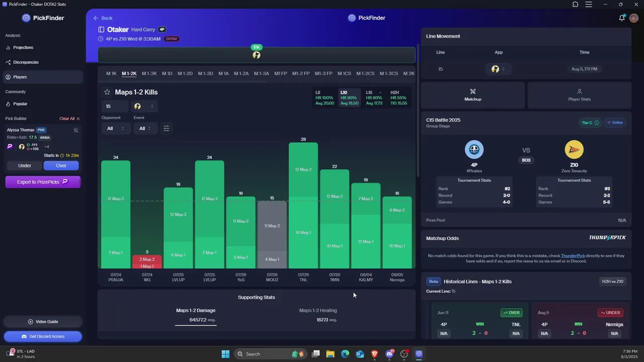Open the sportsbook selector beside line 15
Screen dimensions: 644x362
point(144,106)
